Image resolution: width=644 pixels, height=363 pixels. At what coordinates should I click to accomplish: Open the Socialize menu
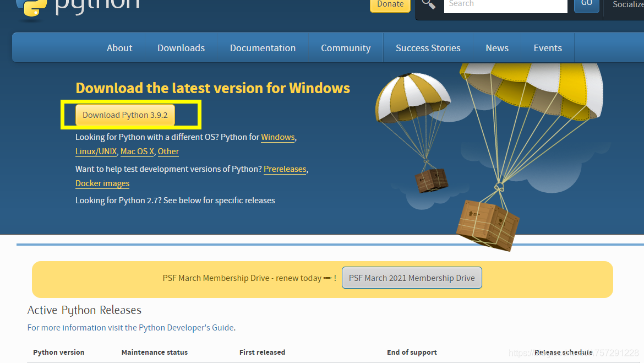(x=628, y=4)
